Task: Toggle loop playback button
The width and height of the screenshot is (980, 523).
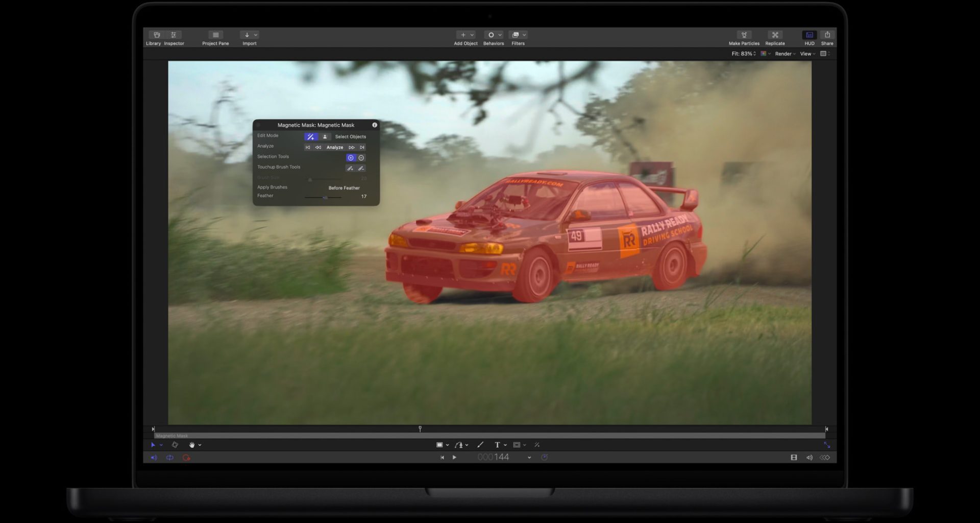Action: coord(170,458)
